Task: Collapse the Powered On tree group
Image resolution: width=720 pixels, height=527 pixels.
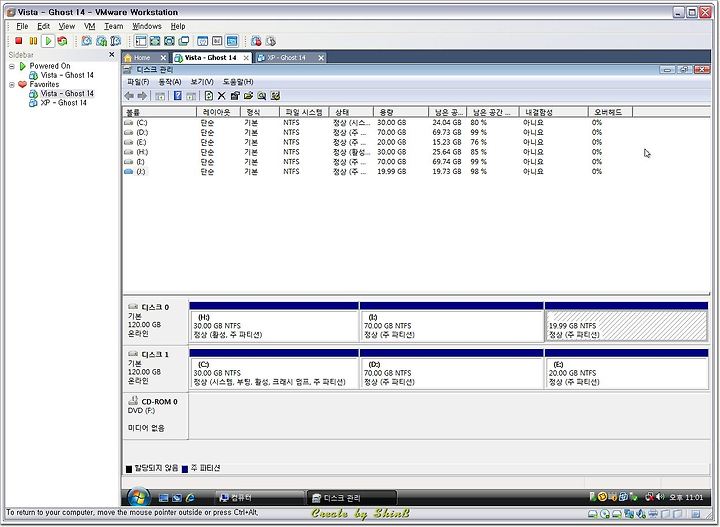Action: [11, 66]
